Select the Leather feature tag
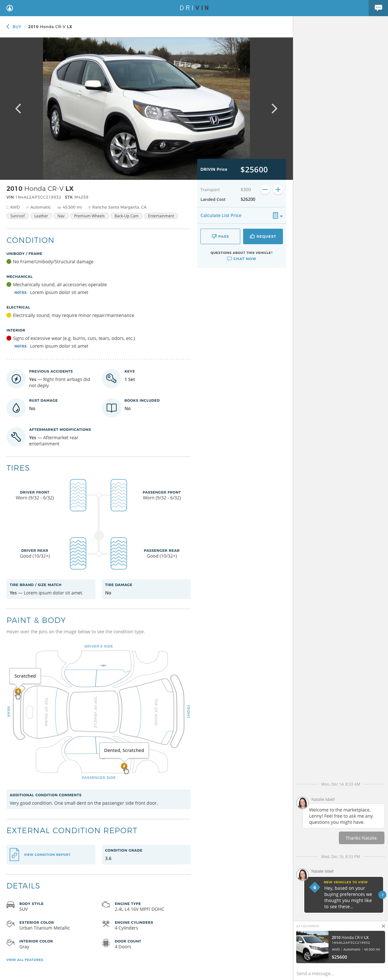The image size is (388, 980). pos(41,216)
